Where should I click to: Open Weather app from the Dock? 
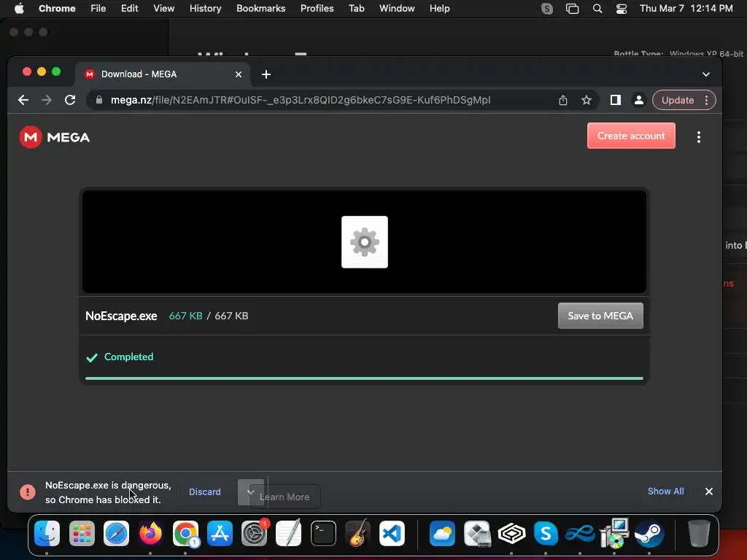click(442, 533)
